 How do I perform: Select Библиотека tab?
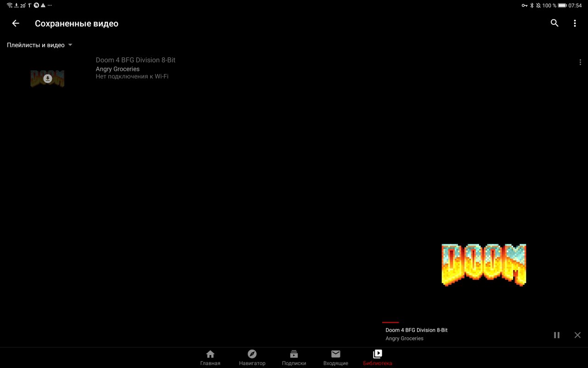click(378, 358)
